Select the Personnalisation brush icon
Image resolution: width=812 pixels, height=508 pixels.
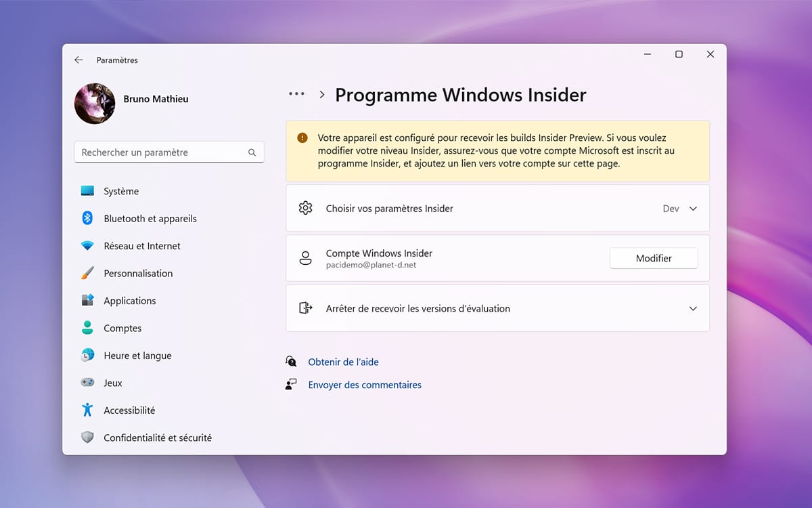click(87, 273)
